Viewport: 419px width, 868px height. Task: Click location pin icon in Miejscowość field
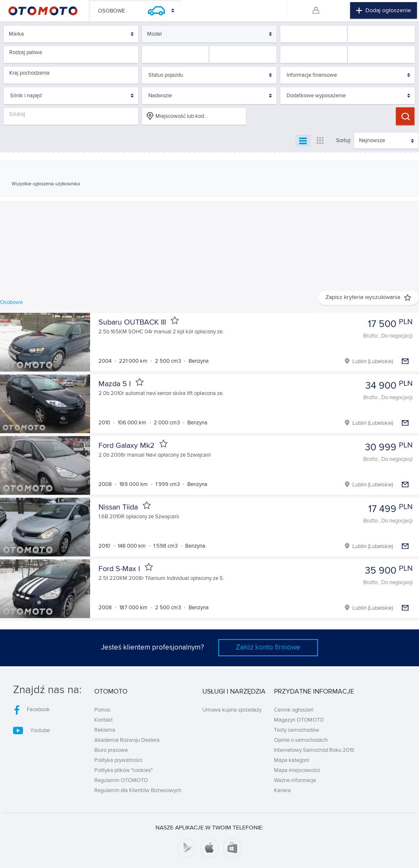[150, 116]
